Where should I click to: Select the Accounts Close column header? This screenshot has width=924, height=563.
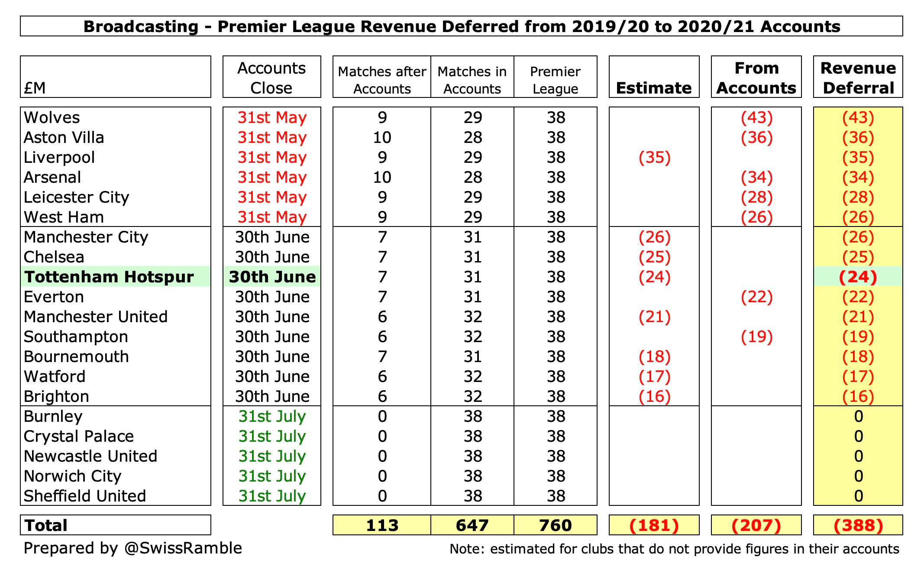[x=271, y=78]
